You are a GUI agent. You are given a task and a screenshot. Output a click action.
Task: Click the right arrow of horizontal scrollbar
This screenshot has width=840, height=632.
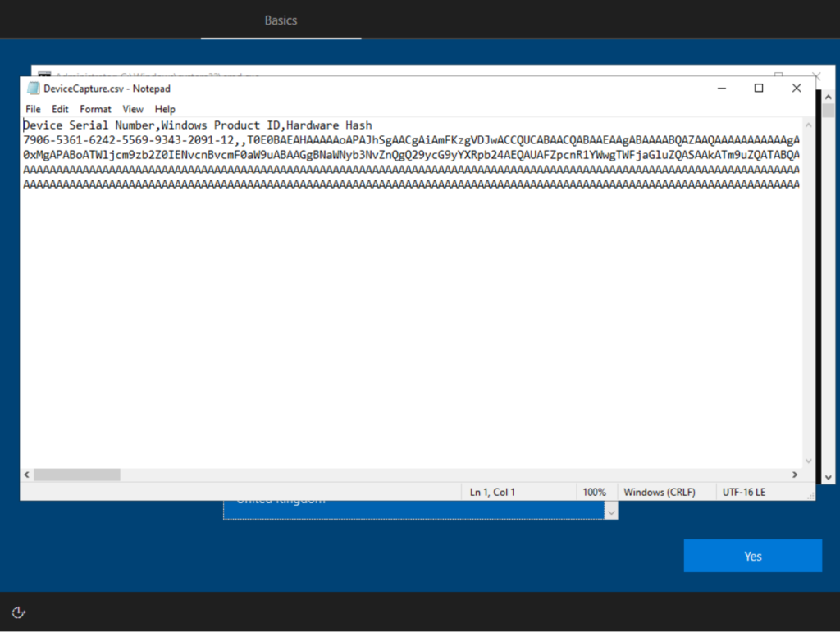pos(793,474)
